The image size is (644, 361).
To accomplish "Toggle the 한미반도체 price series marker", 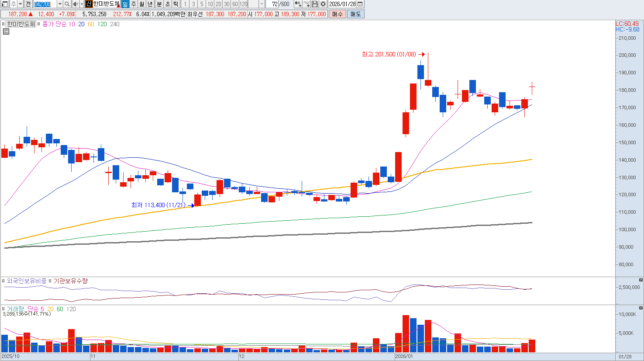I will coord(3,24).
